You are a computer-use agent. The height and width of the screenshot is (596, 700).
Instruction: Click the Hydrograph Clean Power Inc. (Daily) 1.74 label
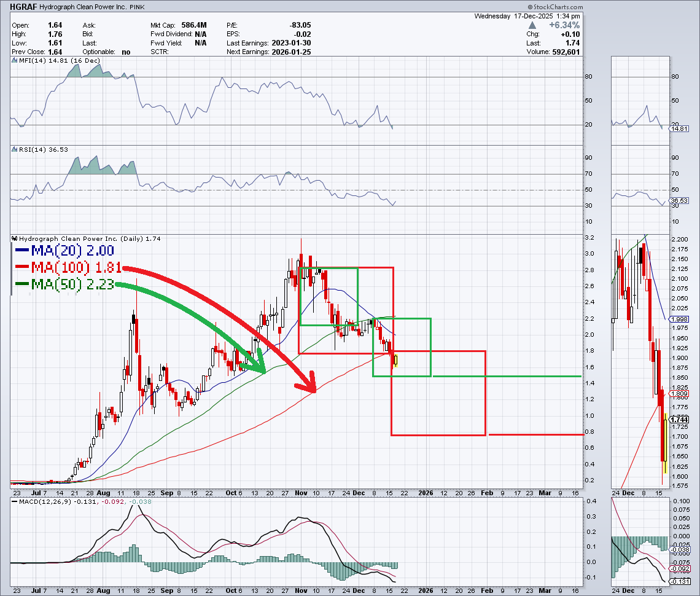[x=90, y=238]
